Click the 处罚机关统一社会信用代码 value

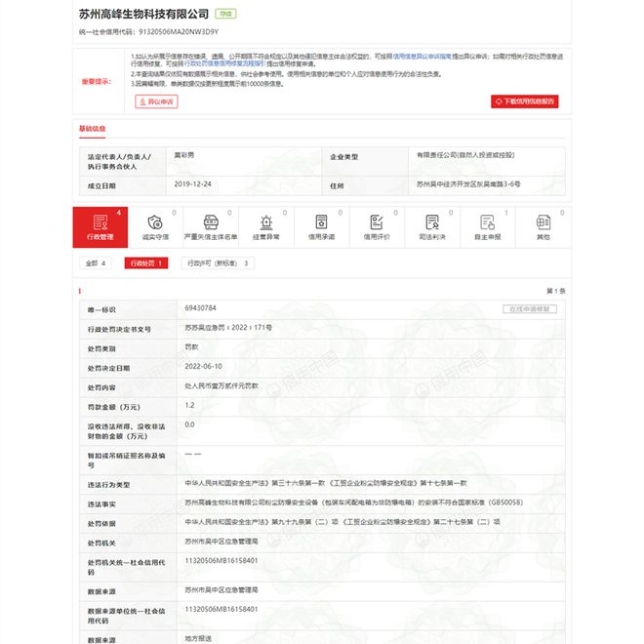[x=221, y=561]
